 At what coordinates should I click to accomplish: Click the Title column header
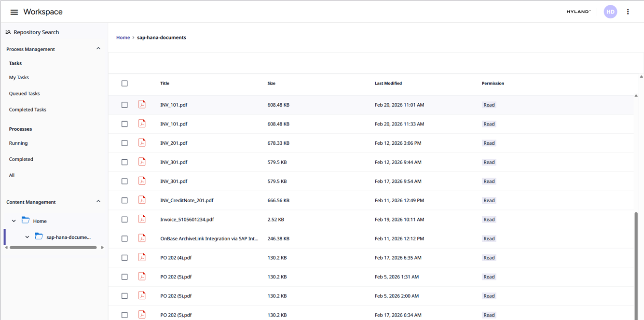tap(165, 83)
